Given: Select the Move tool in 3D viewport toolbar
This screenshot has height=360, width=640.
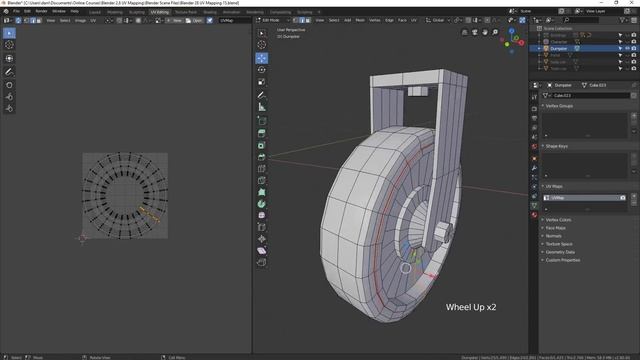Looking at the screenshot, I should (x=262, y=58).
